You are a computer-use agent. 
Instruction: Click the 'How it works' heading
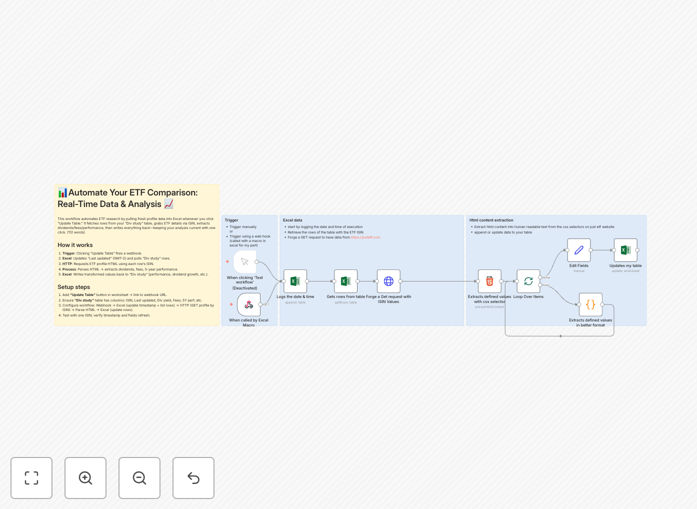point(75,245)
